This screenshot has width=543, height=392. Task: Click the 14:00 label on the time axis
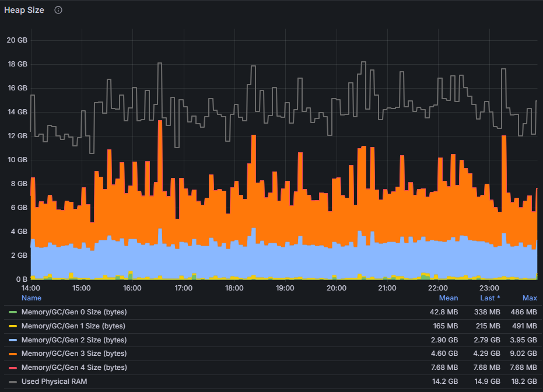pos(31,288)
